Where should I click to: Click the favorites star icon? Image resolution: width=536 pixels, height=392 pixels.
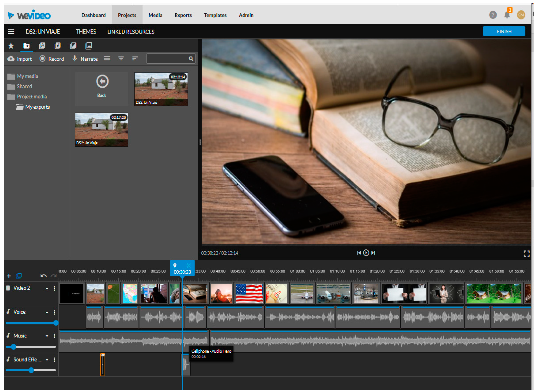pos(11,46)
